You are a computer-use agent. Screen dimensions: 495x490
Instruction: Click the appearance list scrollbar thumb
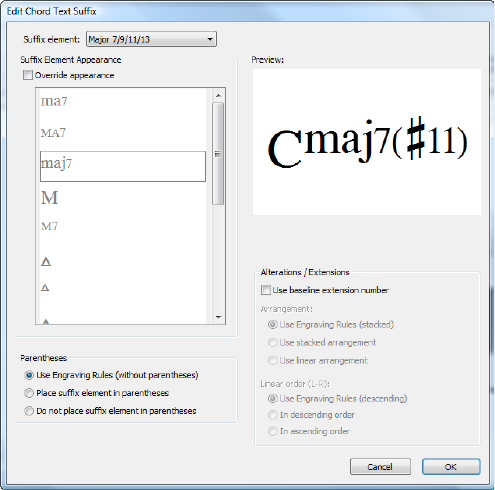click(218, 154)
